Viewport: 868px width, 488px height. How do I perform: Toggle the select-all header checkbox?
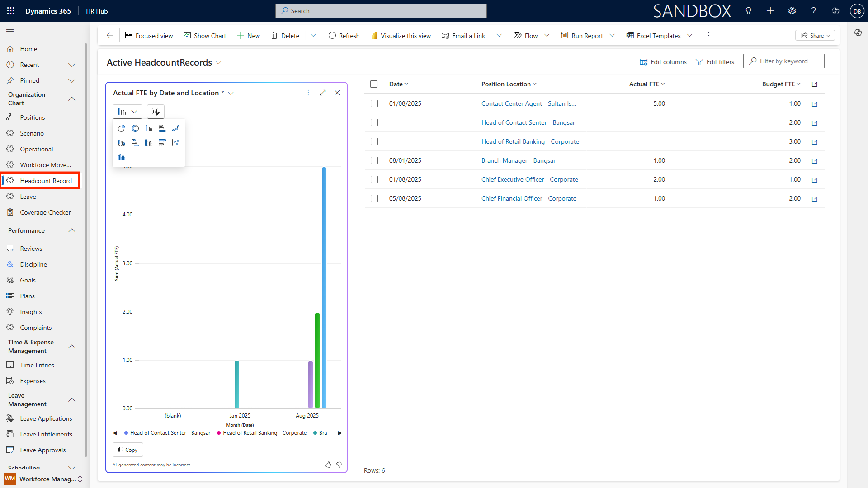point(374,84)
